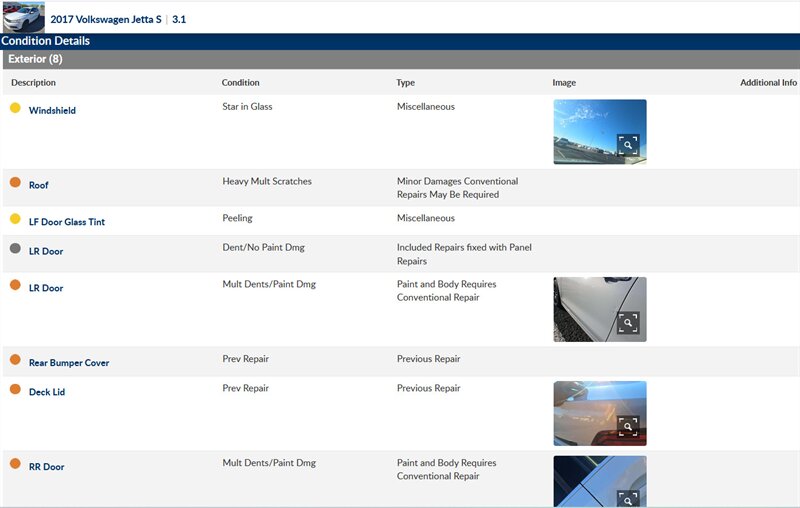The image size is (800, 508).
Task: Click gray status dot beside LR Door
Action: point(15,249)
